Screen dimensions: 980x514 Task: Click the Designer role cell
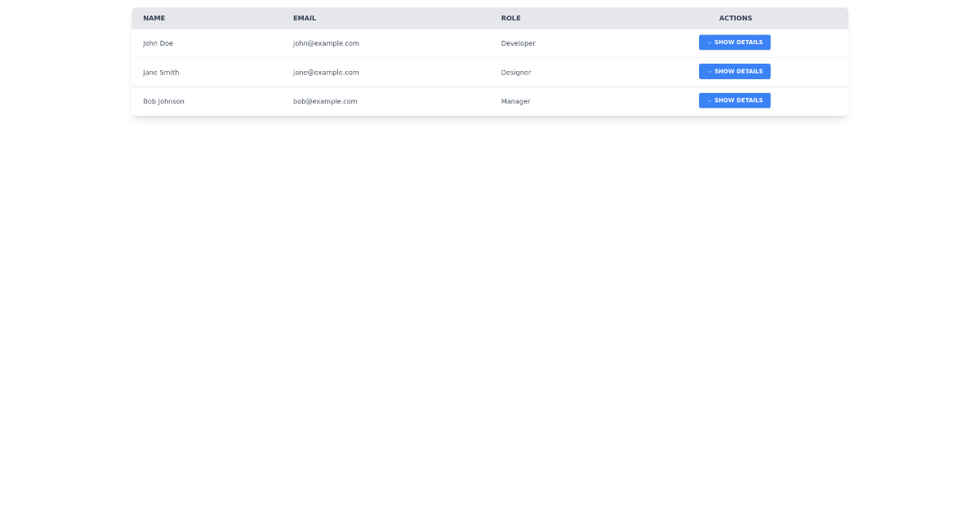pos(515,72)
